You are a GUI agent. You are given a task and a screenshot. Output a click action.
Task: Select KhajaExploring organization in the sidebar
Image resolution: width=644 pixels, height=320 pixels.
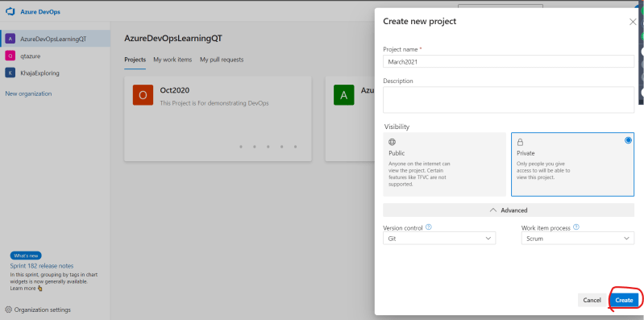(x=55, y=73)
